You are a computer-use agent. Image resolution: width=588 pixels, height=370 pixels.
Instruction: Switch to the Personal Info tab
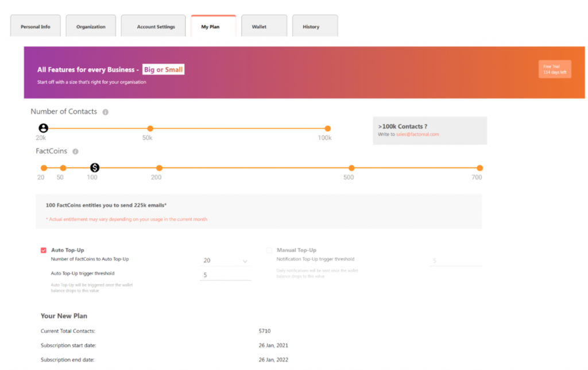pos(35,26)
